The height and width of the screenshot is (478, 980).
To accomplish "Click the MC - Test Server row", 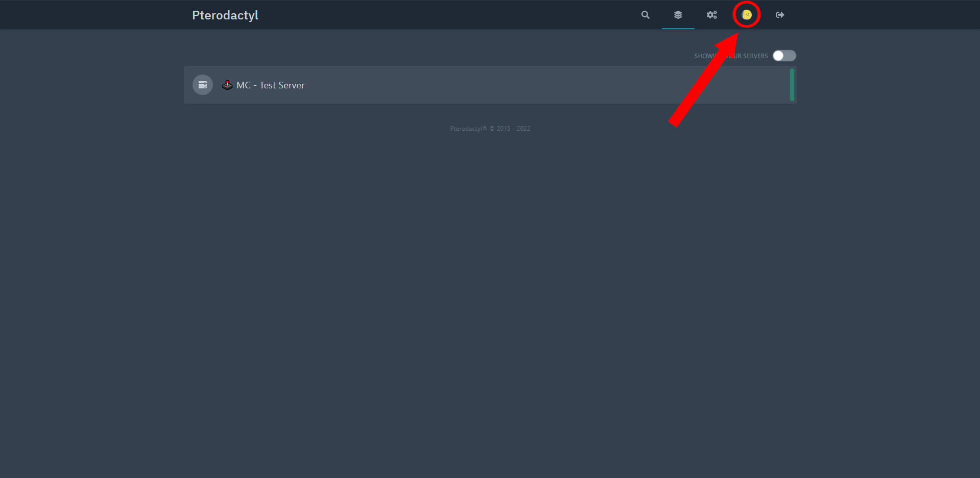I will coord(460,85).
